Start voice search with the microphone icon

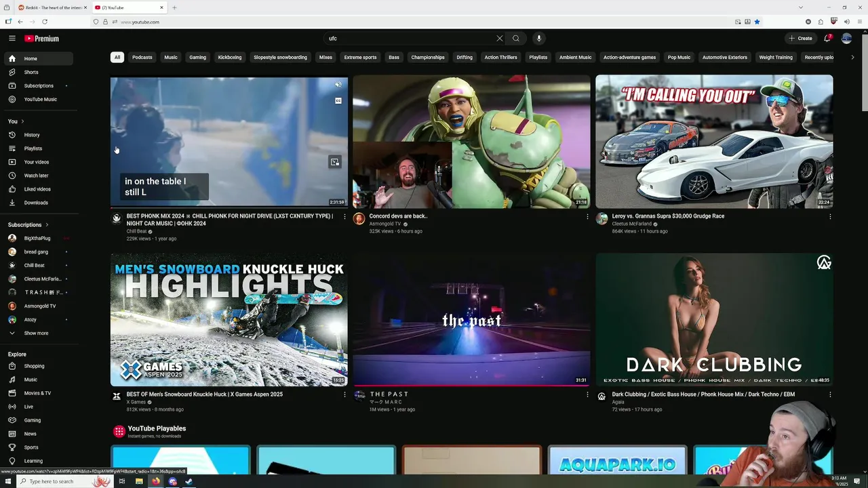tap(539, 39)
